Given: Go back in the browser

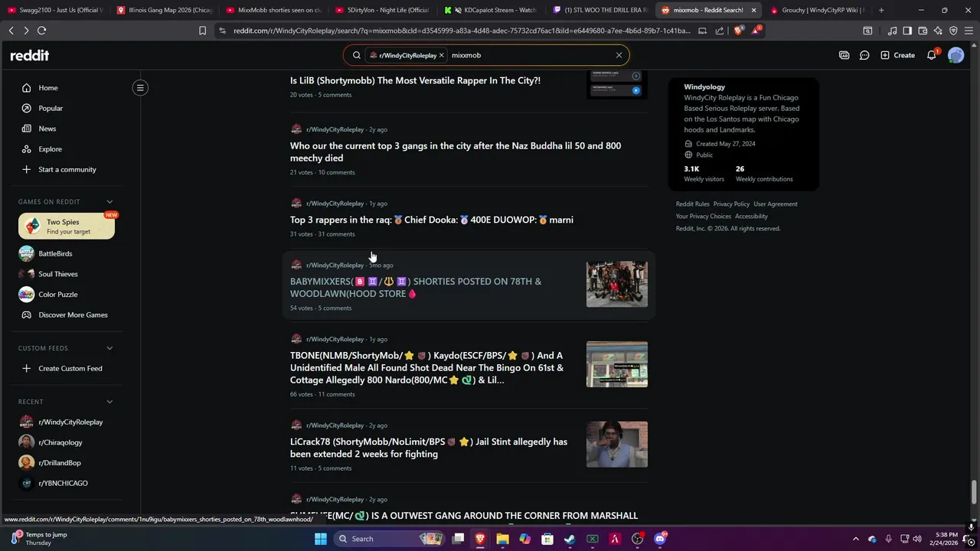Looking at the screenshot, I should click(x=11, y=31).
